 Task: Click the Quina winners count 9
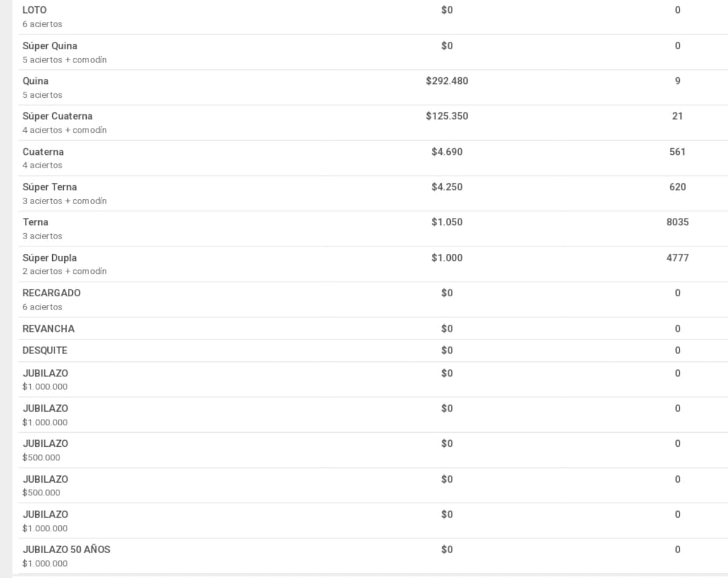point(678,81)
